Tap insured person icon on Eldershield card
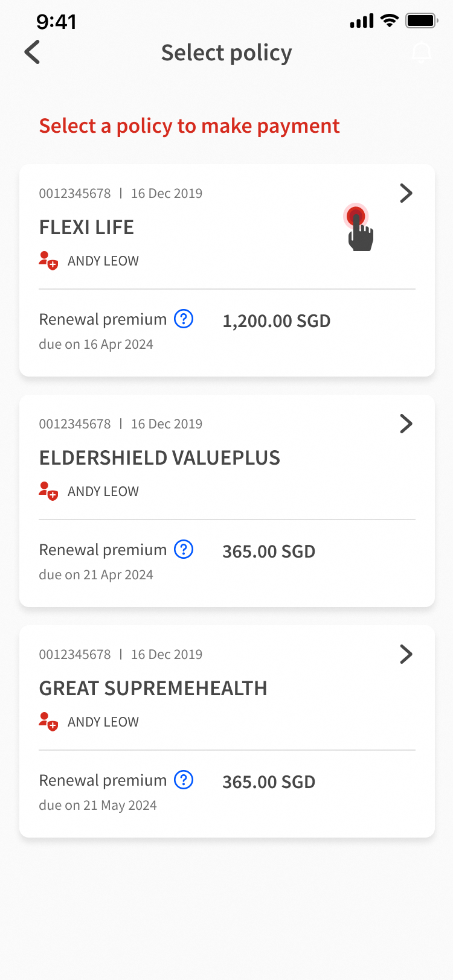This screenshot has height=980, width=453. pyautogui.click(x=48, y=491)
